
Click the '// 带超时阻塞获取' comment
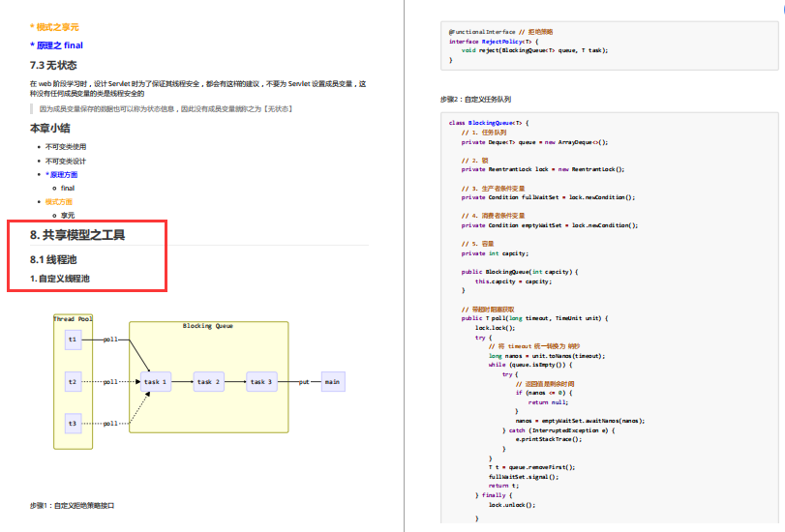pyautogui.click(x=488, y=310)
